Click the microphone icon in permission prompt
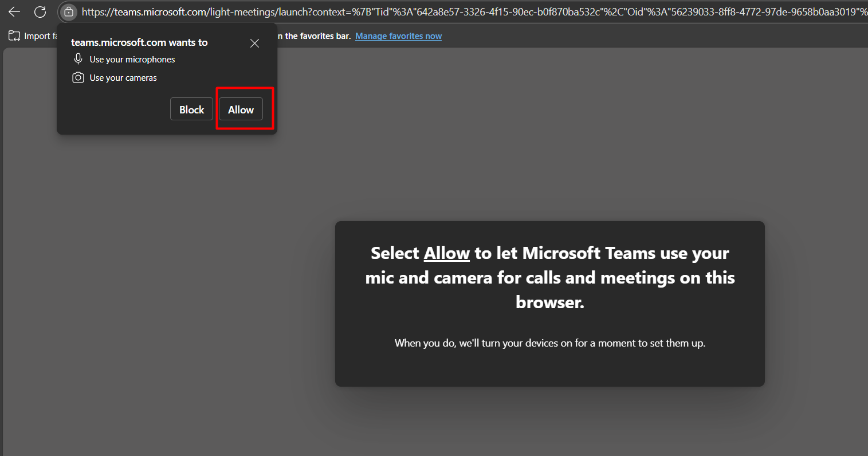This screenshot has width=868, height=456. coord(78,59)
